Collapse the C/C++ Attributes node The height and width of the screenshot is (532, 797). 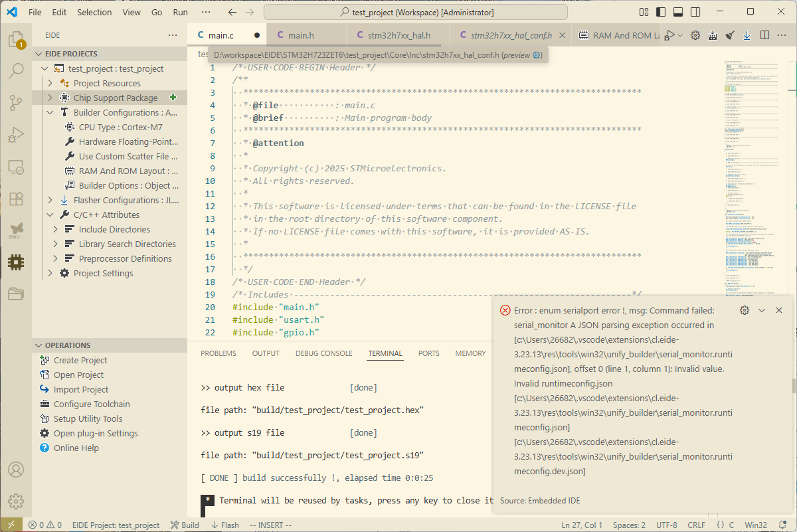(50, 215)
